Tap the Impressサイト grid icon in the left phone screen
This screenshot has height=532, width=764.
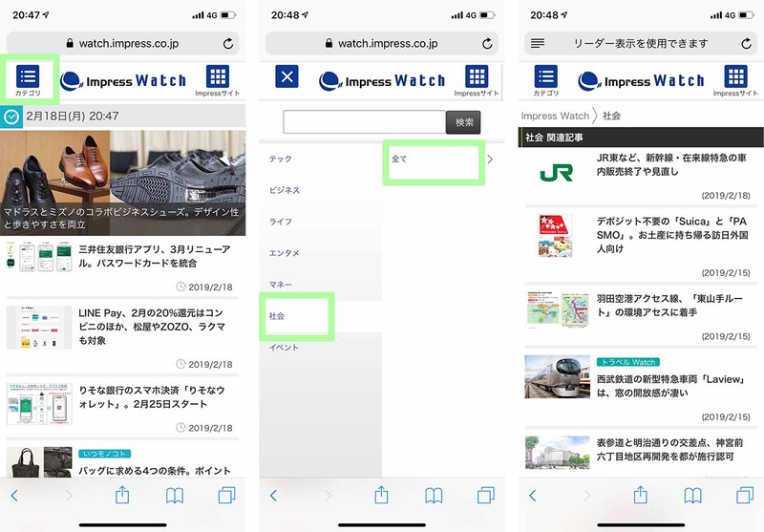(218, 80)
